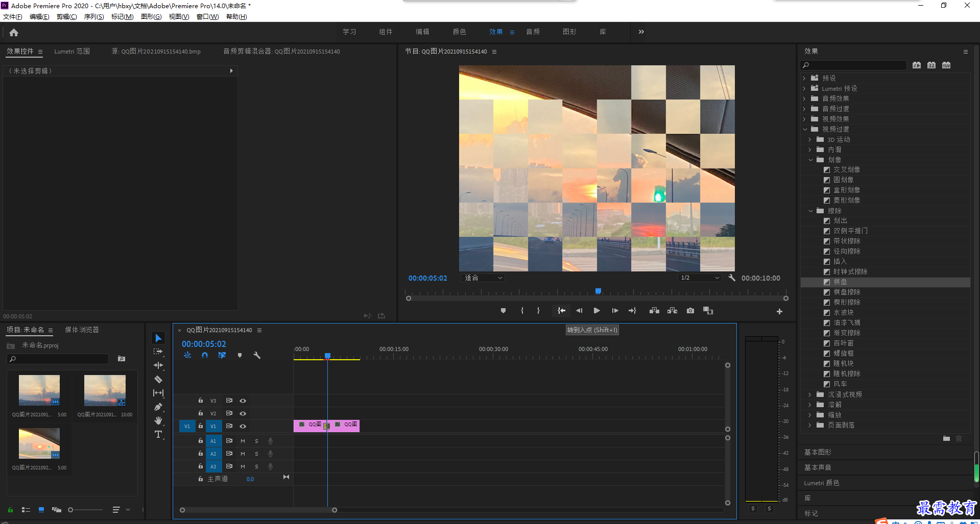Image resolution: width=980 pixels, height=524 pixels.
Task: Select the Pen tool in timeline toolbar
Action: [x=158, y=407]
